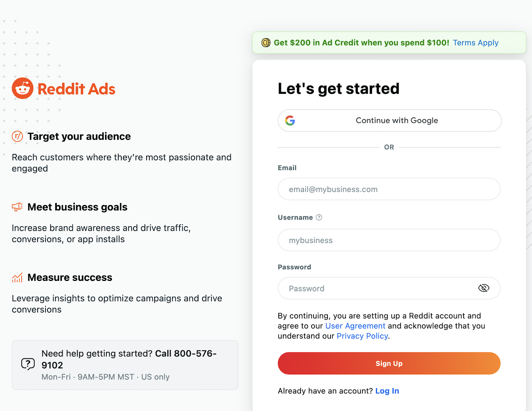Follow the Log In link
The image size is (532, 411).
(x=387, y=391)
